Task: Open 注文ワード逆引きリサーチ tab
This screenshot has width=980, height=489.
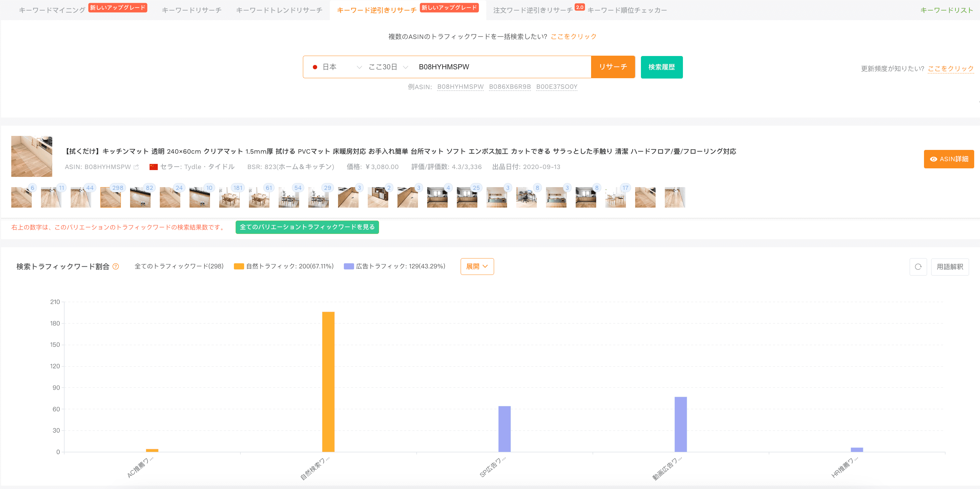Action: [x=533, y=10]
